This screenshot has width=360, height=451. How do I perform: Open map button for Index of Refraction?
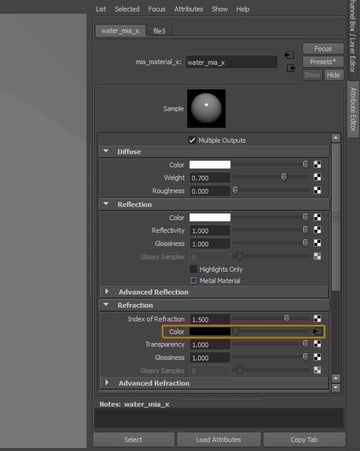coord(317,318)
